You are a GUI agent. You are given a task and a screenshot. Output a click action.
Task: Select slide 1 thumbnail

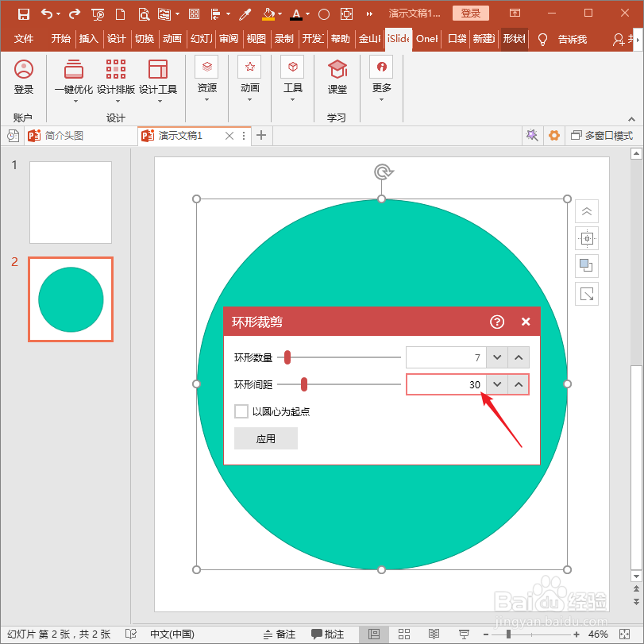tap(71, 202)
